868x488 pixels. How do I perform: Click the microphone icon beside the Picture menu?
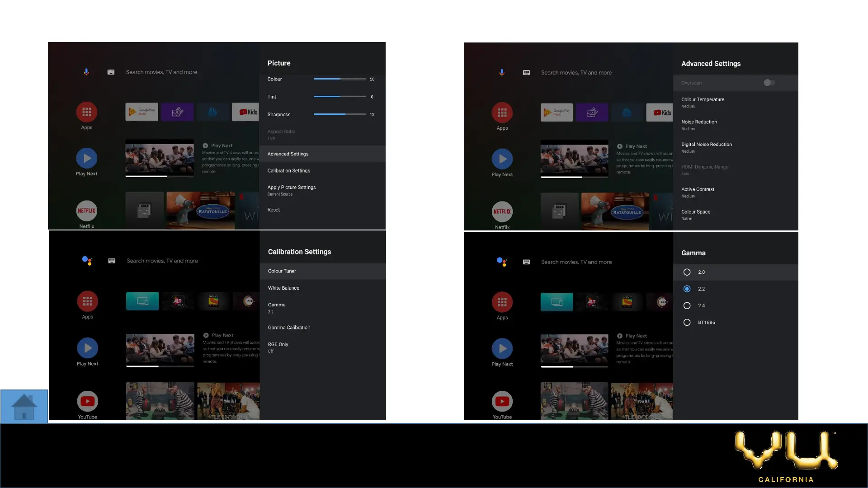click(86, 72)
